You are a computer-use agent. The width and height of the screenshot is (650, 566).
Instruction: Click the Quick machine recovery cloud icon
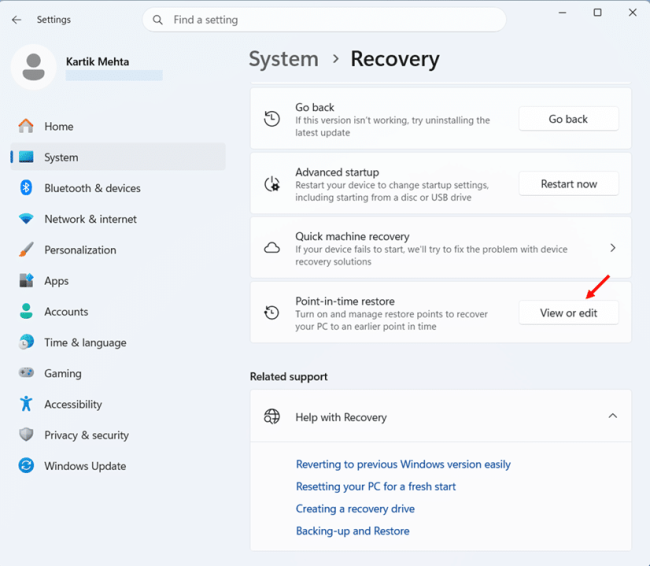click(272, 248)
